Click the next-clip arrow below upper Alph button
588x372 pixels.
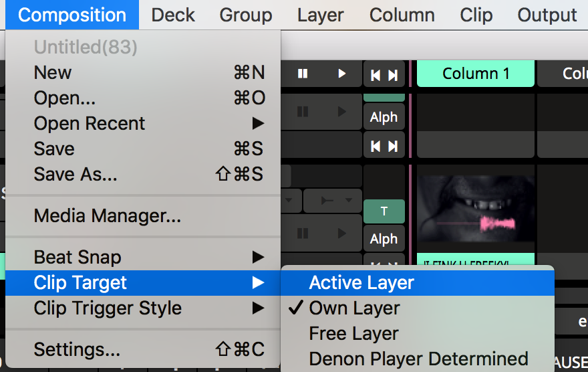[x=393, y=145]
